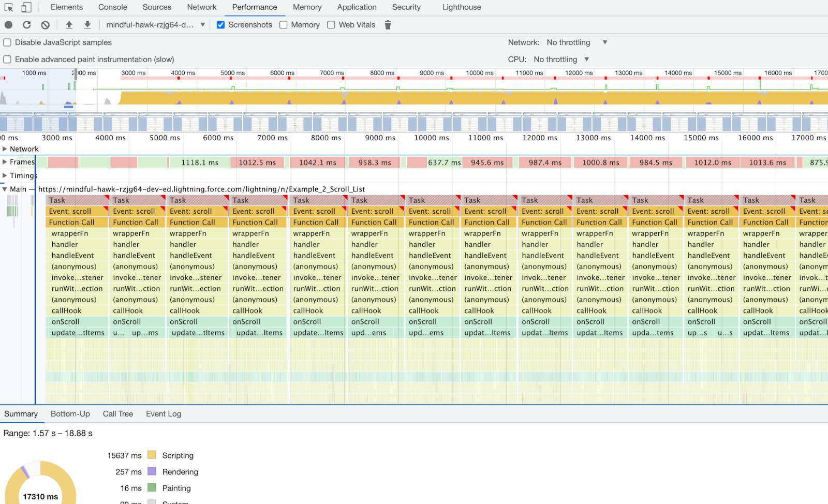
Task: View the Event Log tab
Action: click(x=164, y=414)
